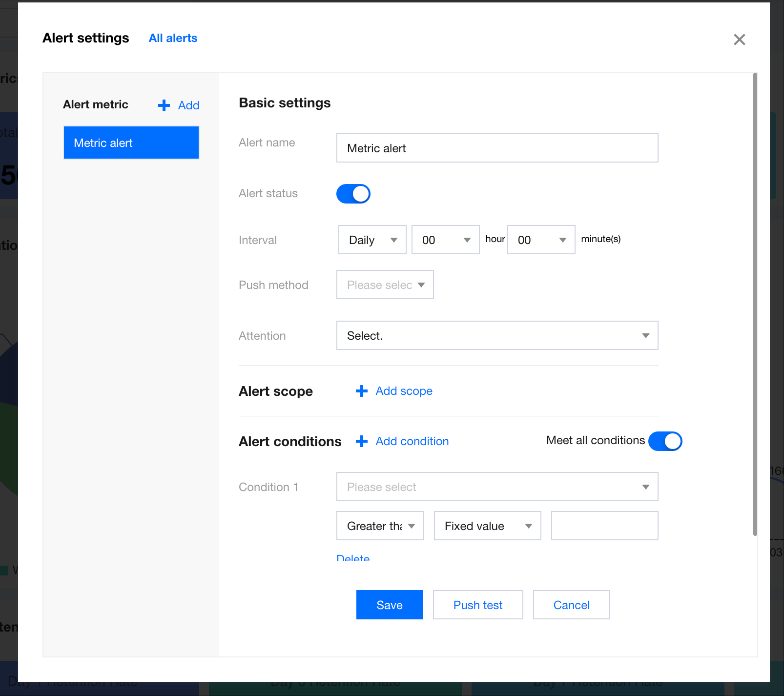Click the Alert name text field
Image resolution: width=784 pixels, height=696 pixels.
tap(497, 148)
